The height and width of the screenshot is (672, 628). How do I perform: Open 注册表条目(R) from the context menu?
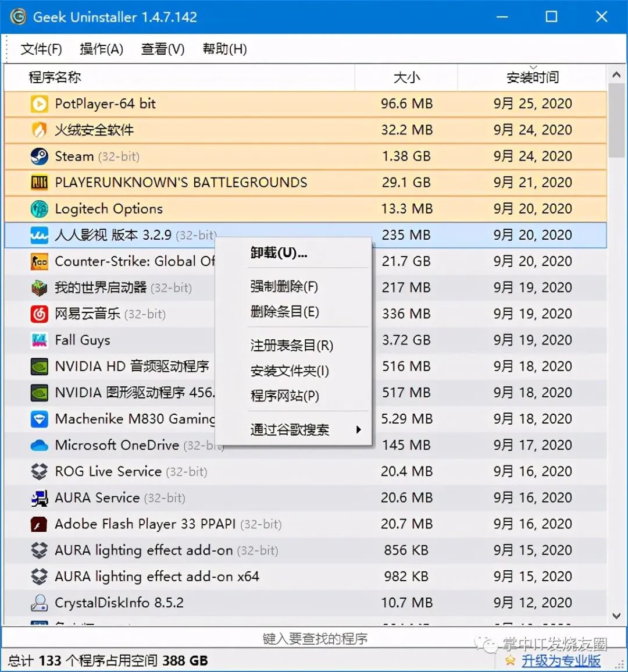[293, 346]
